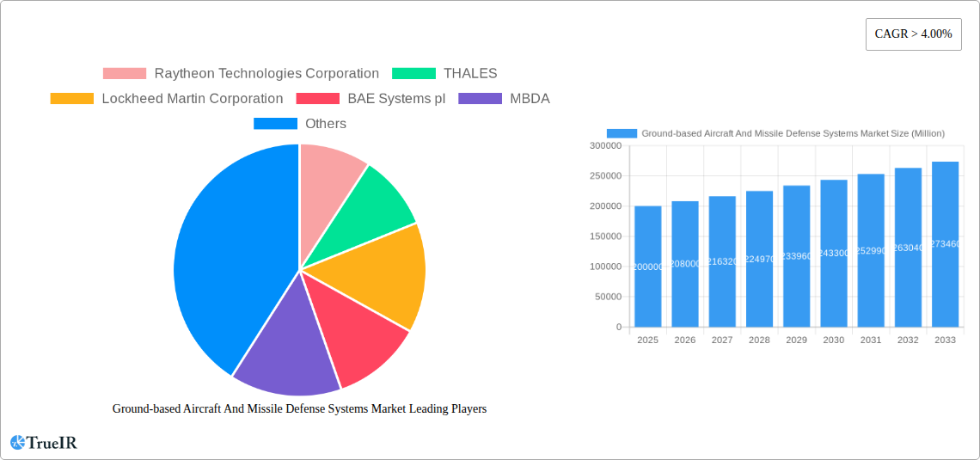980x460 pixels.
Task: Click the 50000 y-axis label
Action: [x=608, y=297]
